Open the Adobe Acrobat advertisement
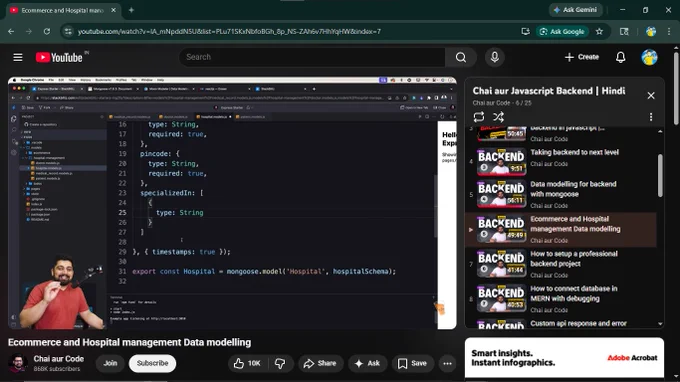This screenshot has height=382, width=680. tap(564, 357)
